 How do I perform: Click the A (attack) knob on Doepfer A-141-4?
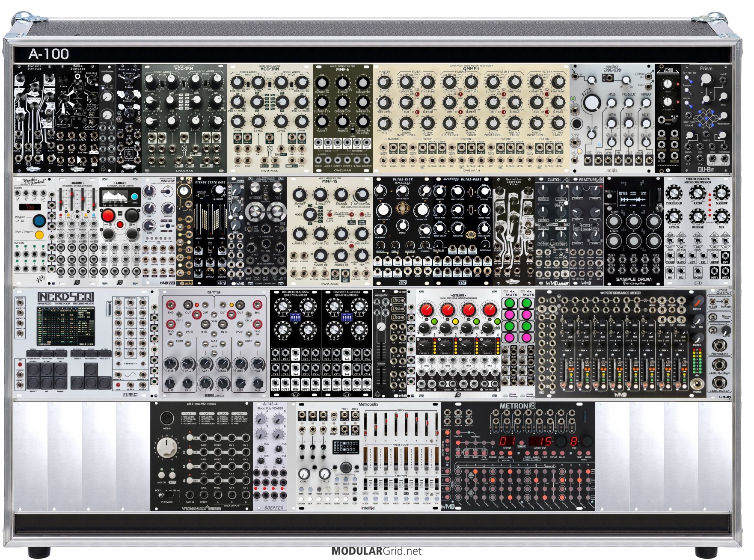[x=261, y=419]
